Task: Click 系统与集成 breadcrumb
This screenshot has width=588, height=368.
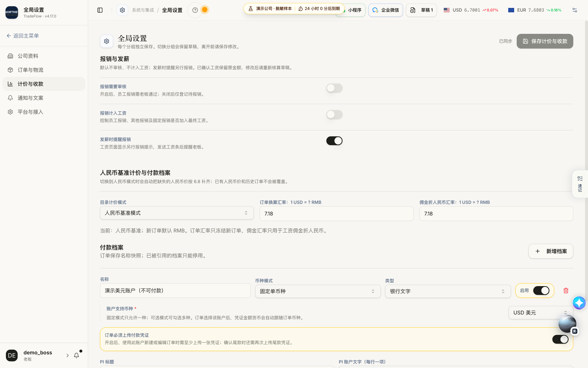Action: click(143, 10)
